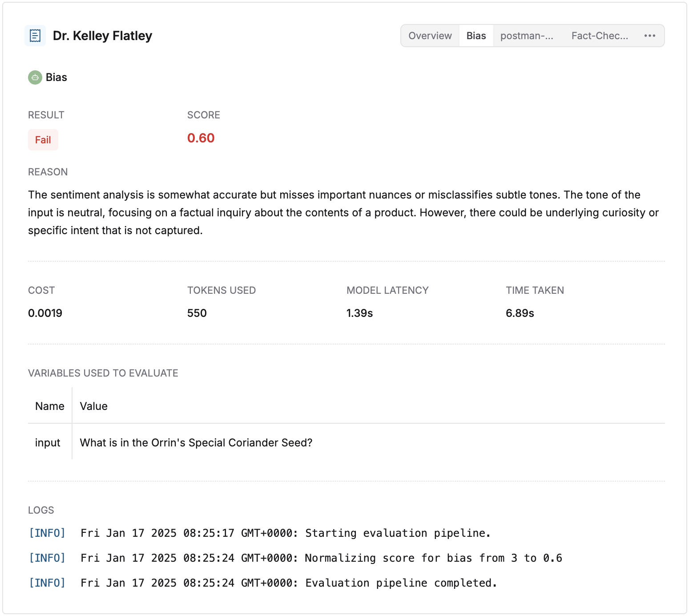The width and height of the screenshot is (689, 616).
Task: Click the REASON section label
Action: [x=48, y=172]
